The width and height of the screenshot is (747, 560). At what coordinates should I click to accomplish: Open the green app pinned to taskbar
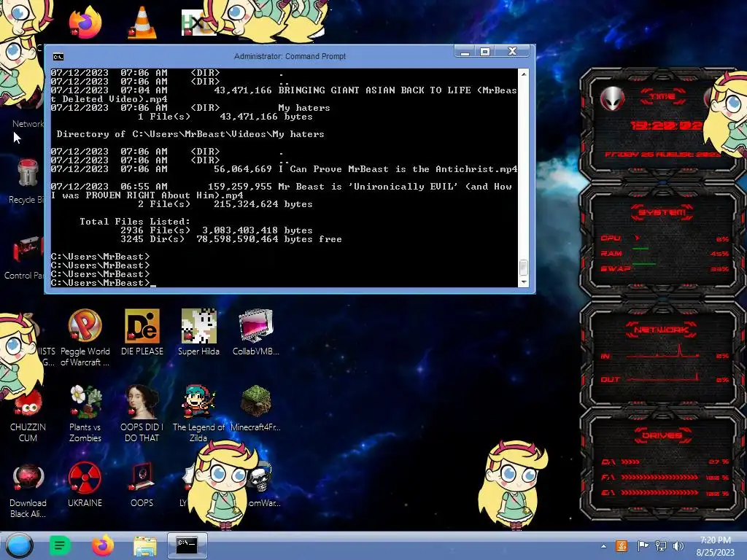pyautogui.click(x=60, y=545)
